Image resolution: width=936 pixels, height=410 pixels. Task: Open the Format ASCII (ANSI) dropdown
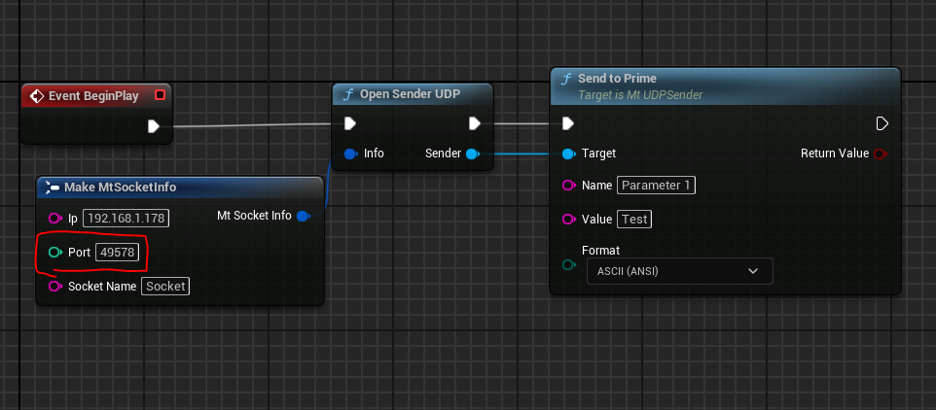click(678, 271)
